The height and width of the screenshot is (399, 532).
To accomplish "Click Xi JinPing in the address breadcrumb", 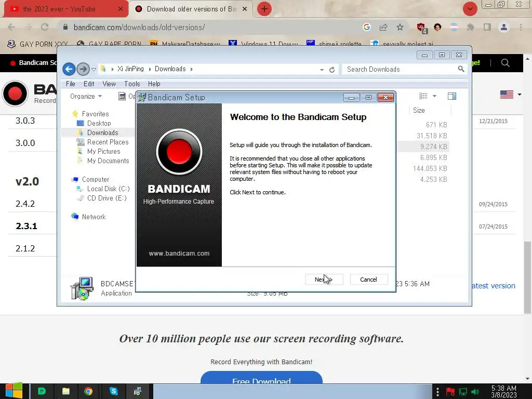I will pos(130,69).
